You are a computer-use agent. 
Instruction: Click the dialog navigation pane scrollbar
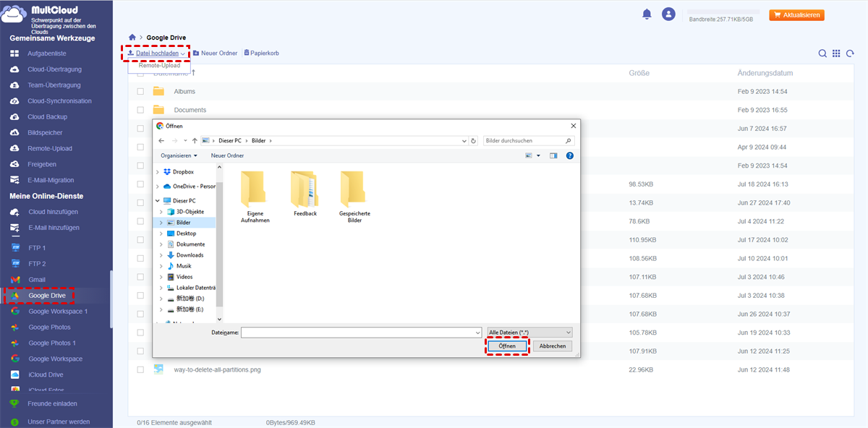221,243
